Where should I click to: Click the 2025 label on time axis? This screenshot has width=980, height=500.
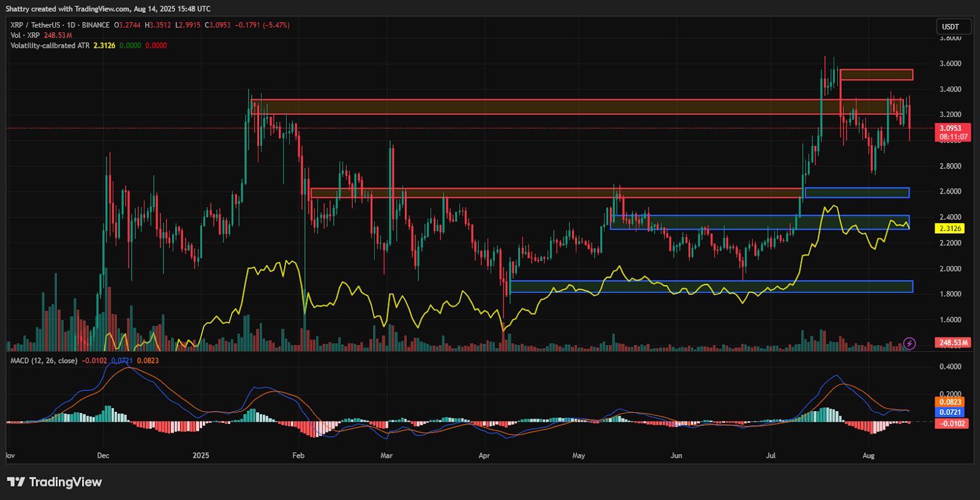point(201,456)
